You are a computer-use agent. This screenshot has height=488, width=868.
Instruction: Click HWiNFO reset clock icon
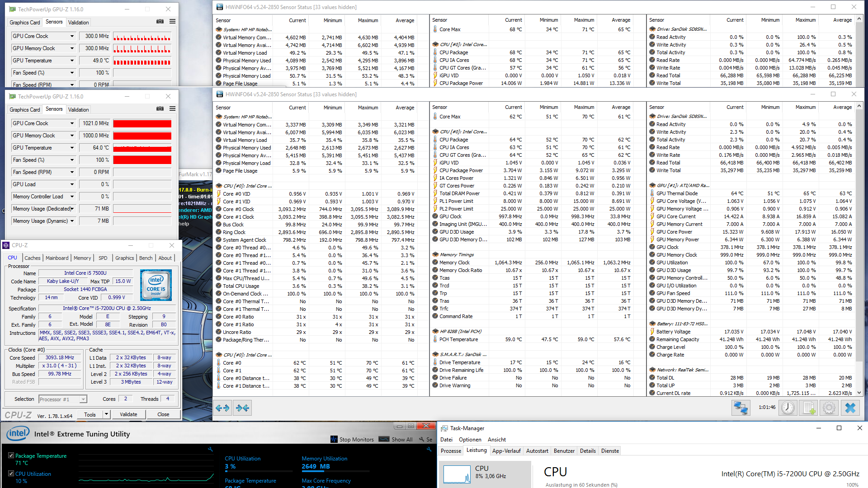click(788, 408)
